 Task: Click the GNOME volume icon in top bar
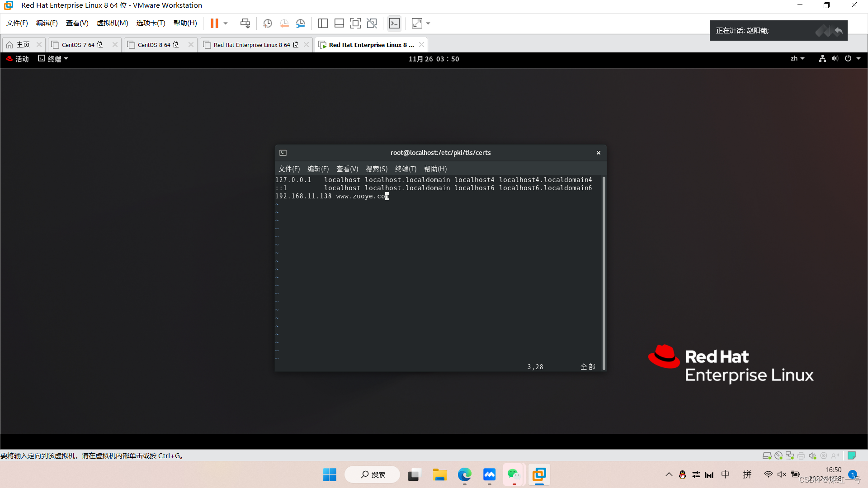click(835, 59)
